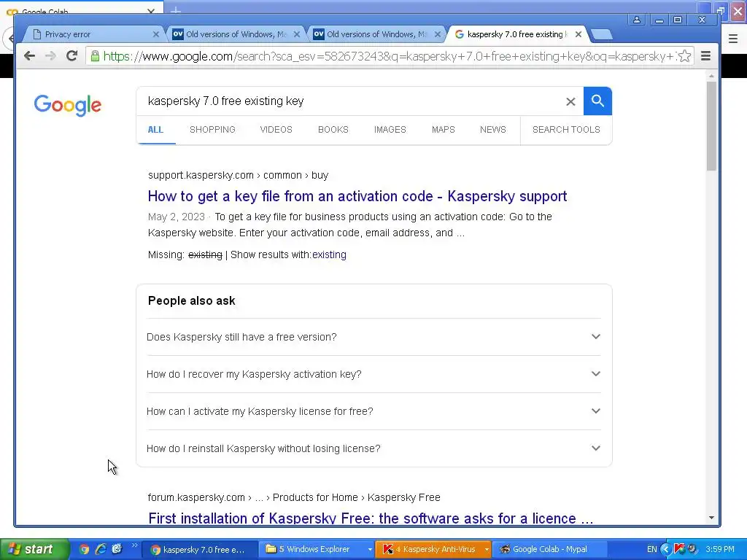Click the scrollbar down arrow
Viewport: 747px width, 560px height.
711,518
